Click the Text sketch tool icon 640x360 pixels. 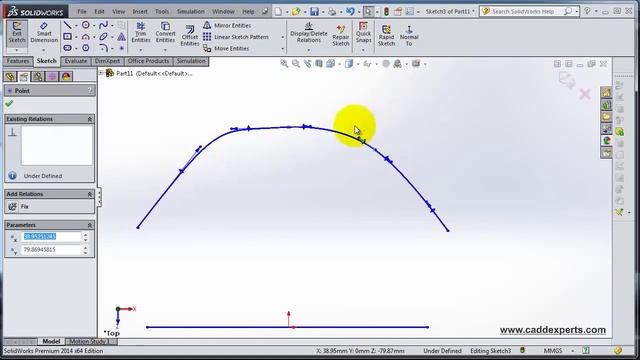click(x=121, y=37)
